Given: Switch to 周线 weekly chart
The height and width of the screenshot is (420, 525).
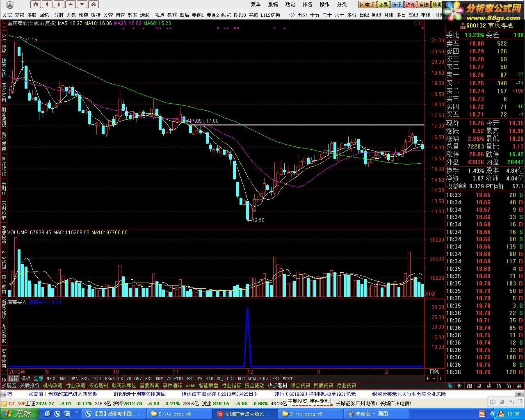Looking at the screenshot, I should (376, 15).
